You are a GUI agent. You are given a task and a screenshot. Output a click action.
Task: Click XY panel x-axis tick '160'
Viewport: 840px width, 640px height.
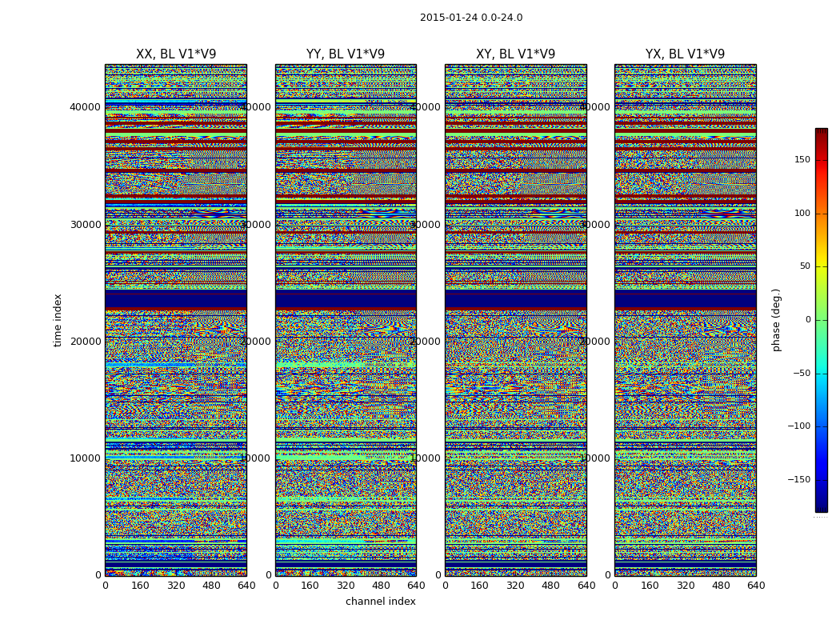pos(480,586)
